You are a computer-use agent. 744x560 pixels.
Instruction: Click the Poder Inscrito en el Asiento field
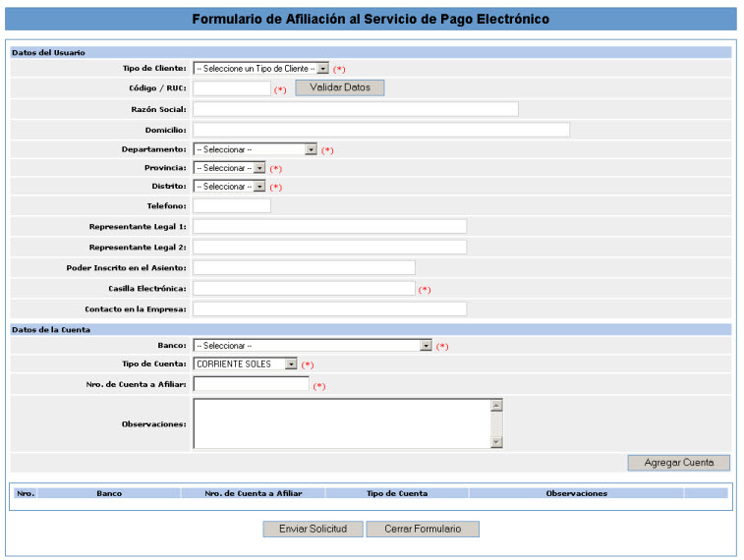pyautogui.click(x=304, y=268)
